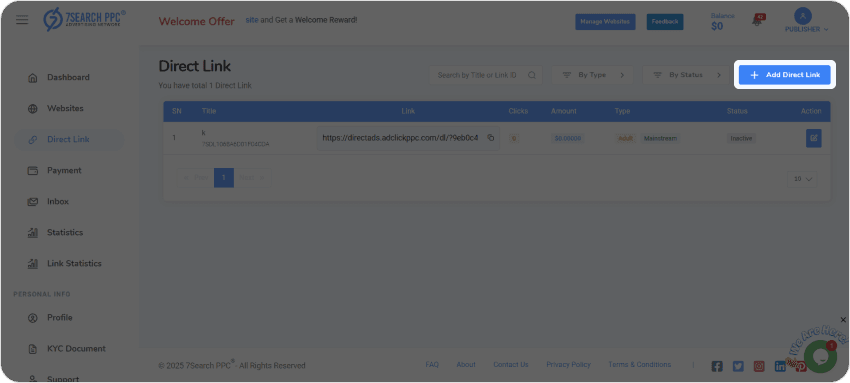Edit the direct link row 'k'
The image size is (850, 383).
point(814,138)
